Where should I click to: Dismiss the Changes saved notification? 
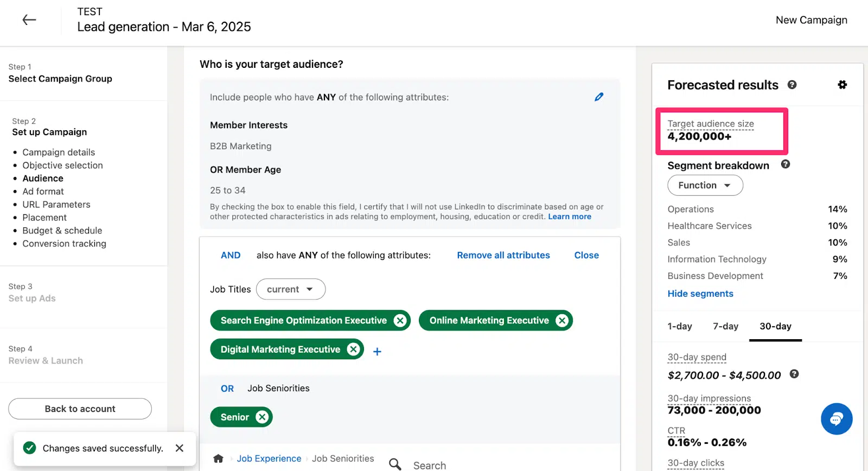point(180,448)
